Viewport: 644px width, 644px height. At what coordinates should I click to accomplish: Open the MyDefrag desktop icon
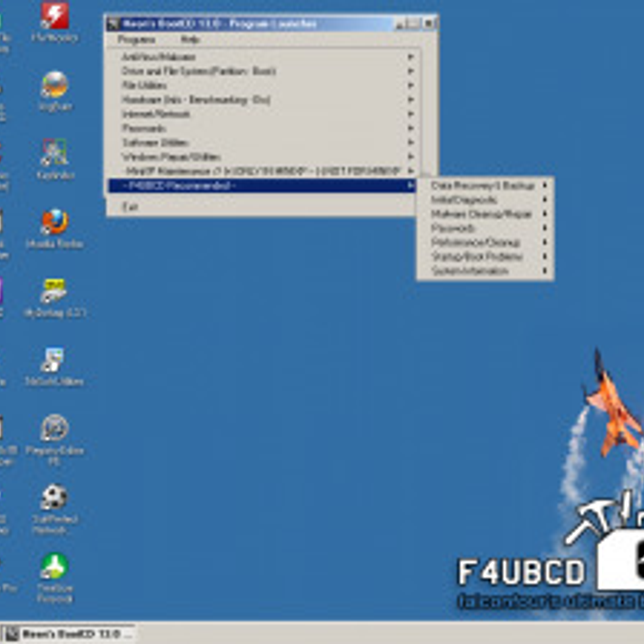pyautogui.click(x=54, y=291)
